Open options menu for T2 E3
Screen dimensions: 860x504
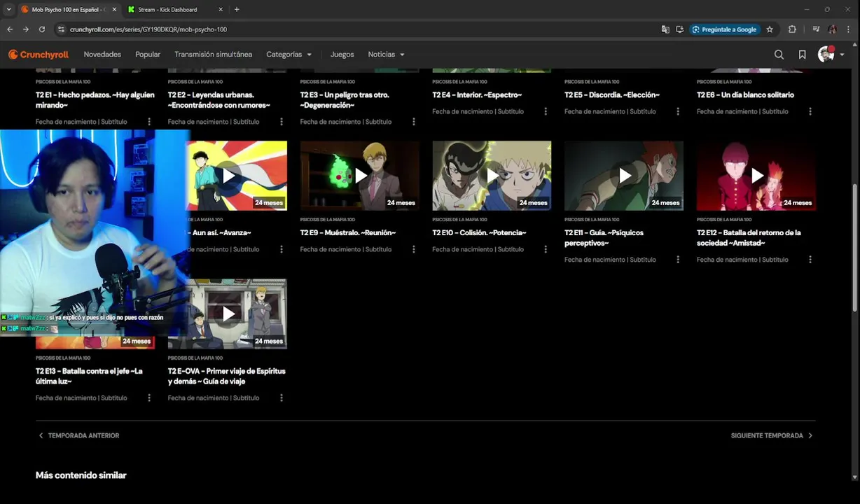414,122
